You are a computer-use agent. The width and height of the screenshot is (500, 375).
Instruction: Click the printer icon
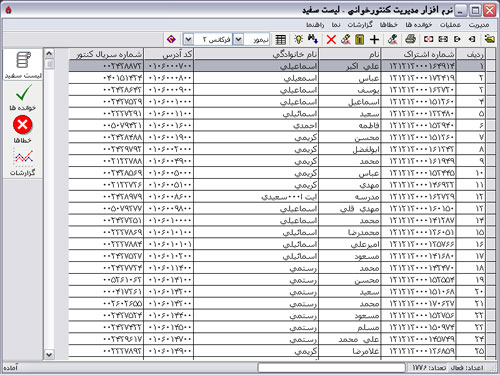(x=410, y=39)
